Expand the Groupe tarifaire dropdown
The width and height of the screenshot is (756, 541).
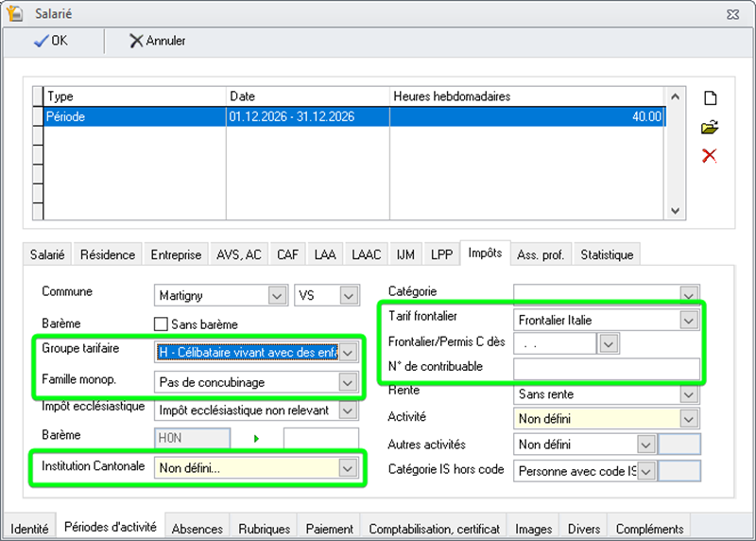tap(348, 353)
